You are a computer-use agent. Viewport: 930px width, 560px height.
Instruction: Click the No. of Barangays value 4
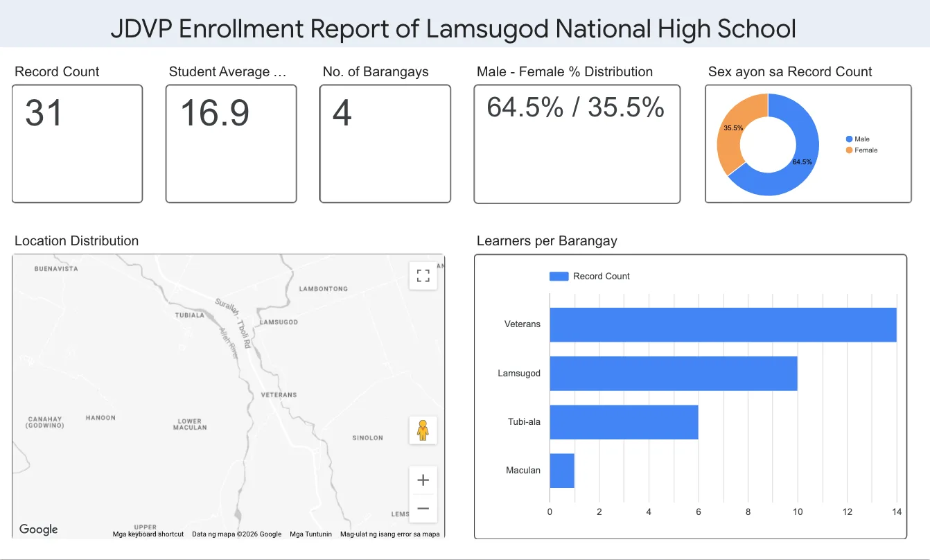pyautogui.click(x=342, y=113)
